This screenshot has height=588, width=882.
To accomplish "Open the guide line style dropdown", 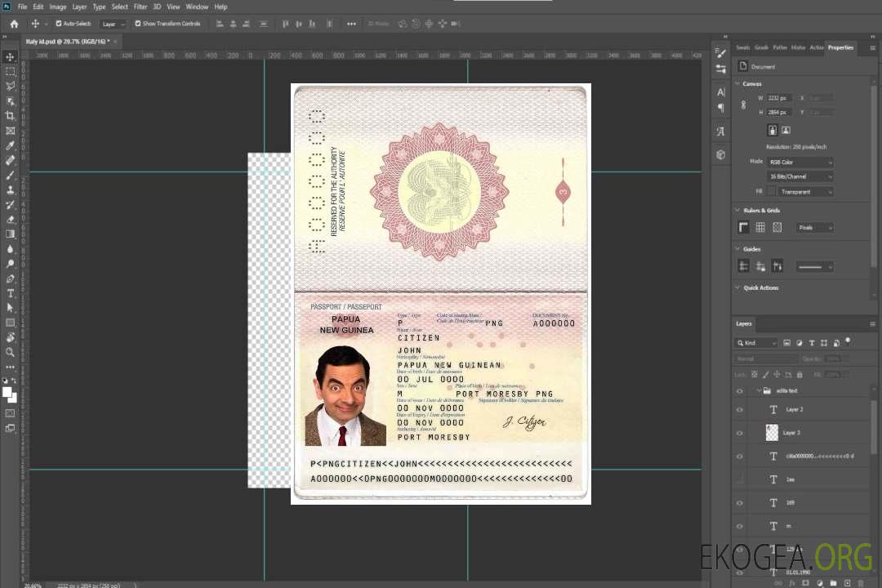I will (814, 267).
